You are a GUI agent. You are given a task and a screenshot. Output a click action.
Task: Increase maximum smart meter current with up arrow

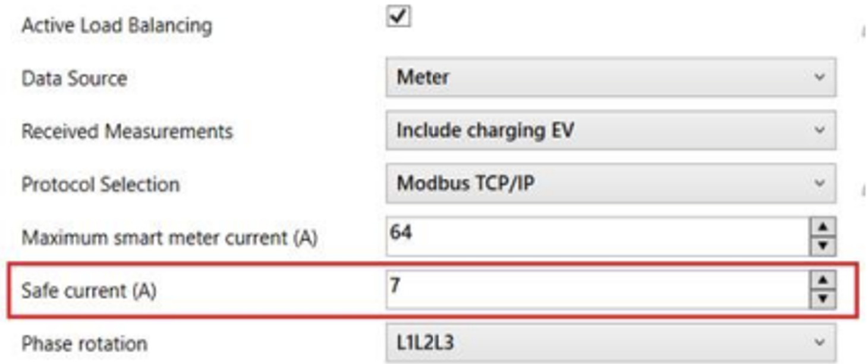point(823,227)
